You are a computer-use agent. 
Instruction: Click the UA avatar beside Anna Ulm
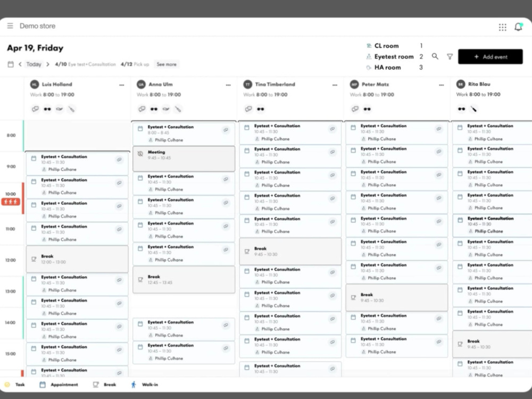pos(141,84)
